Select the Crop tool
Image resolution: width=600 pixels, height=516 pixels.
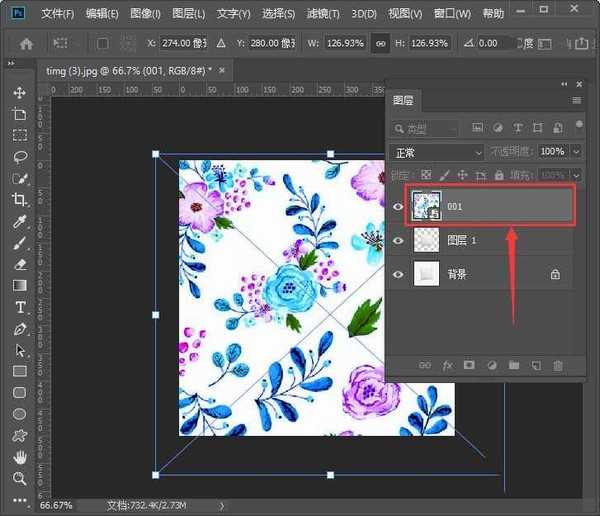click(19, 200)
